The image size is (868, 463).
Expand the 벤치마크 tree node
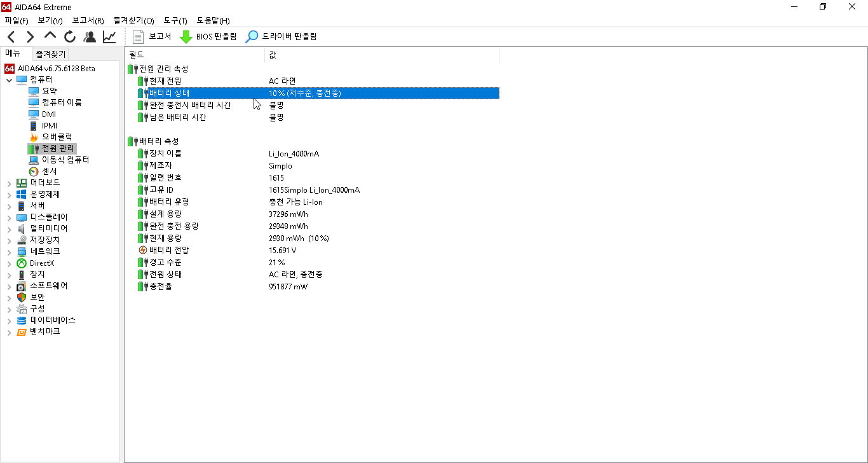click(9, 332)
